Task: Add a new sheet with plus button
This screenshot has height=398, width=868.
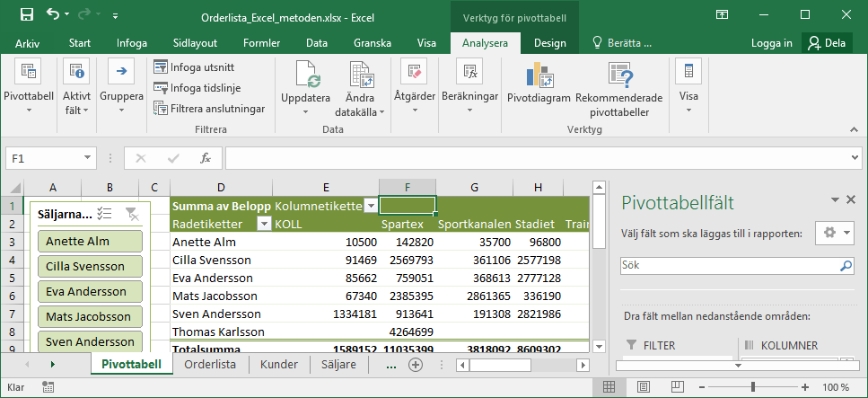Action: (x=416, y=365)
